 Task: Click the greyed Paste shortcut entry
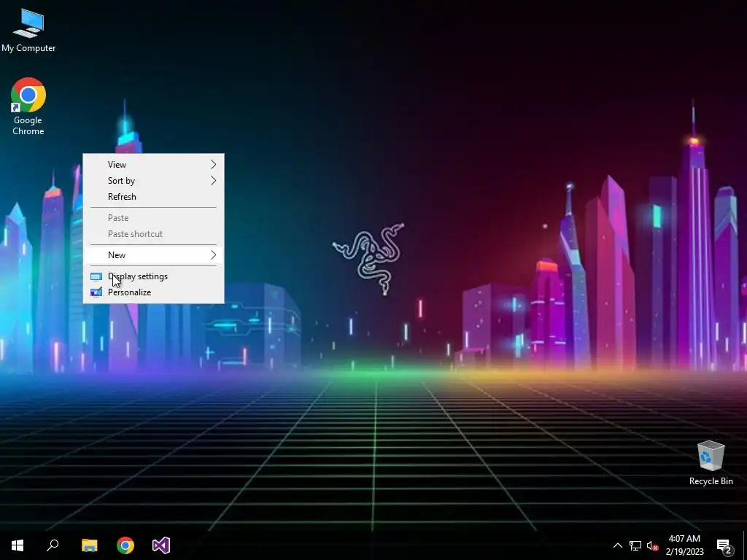click(153, 234)
